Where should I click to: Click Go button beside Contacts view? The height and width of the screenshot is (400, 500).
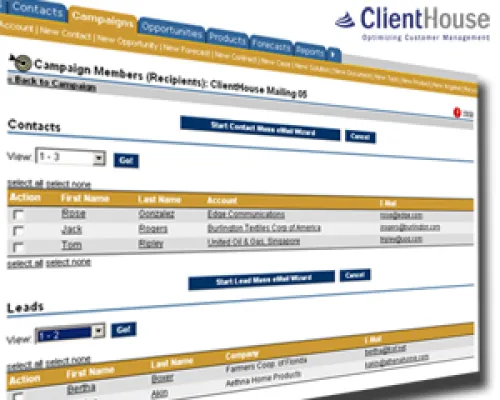click(x=126, y=160)
